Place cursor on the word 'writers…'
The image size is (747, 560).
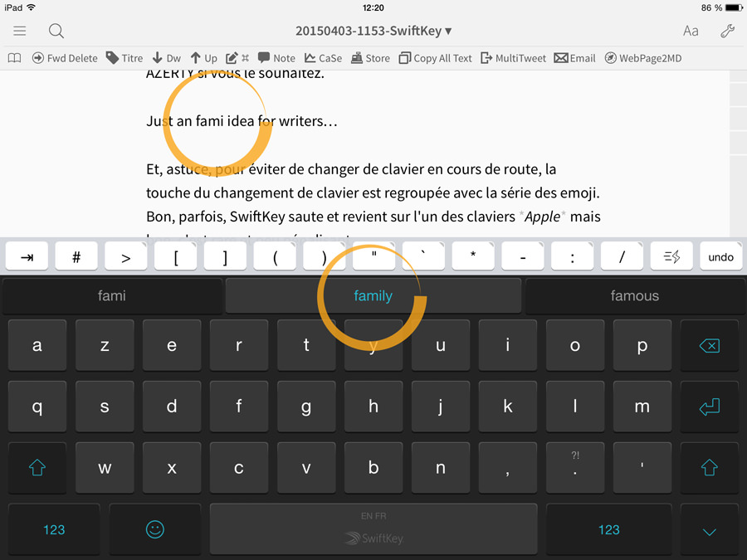308,121
